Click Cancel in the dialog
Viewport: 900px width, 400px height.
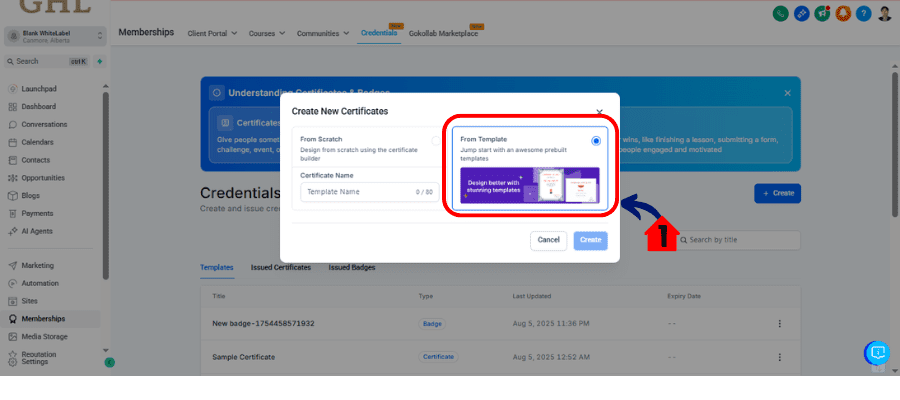pyautogui.click(x=548, y=240)
